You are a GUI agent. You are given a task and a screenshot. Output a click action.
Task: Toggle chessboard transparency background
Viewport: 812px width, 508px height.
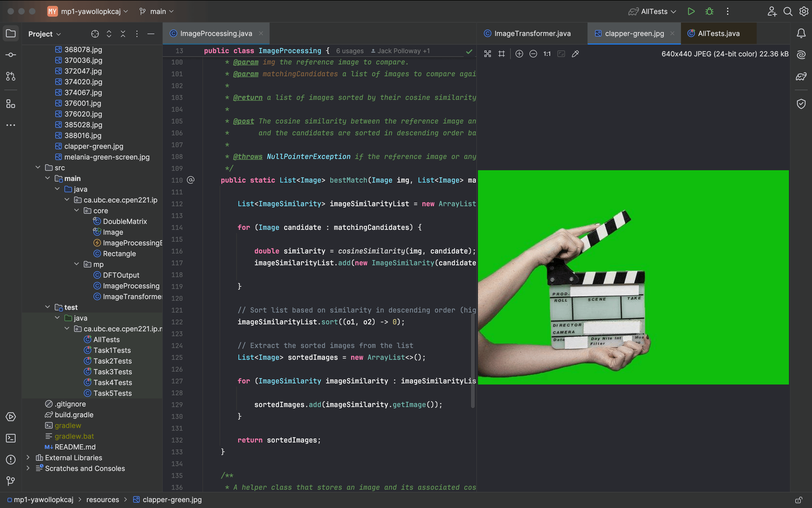(x=487, y=54)
